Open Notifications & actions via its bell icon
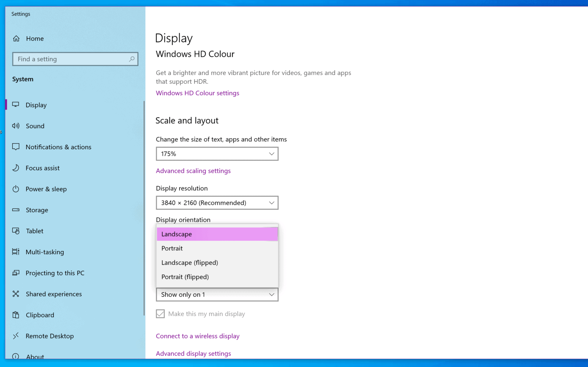The image size is (588, 367). pyautogui.click(x=16, y=147)
